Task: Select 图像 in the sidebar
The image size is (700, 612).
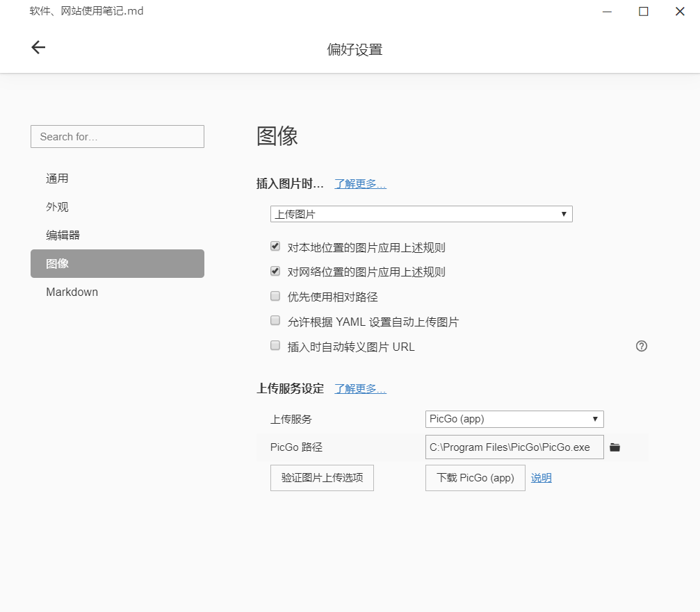Action: coord(117,263)
